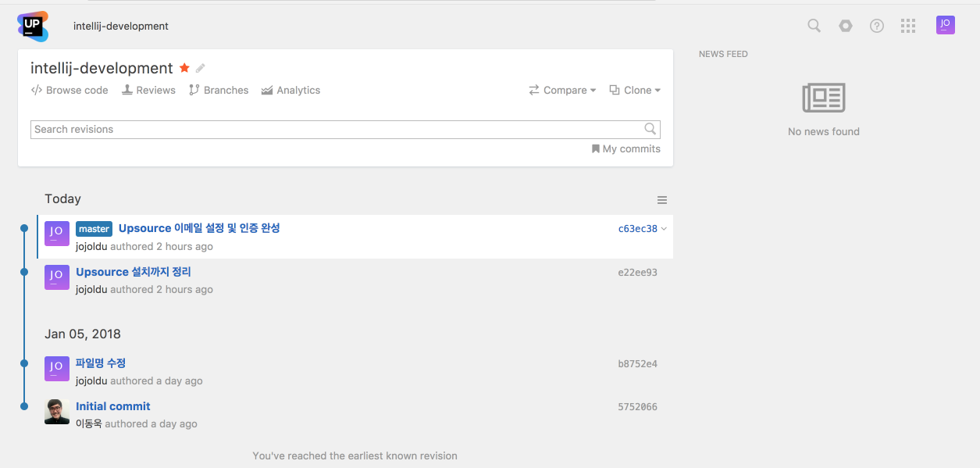Open commit Upsource 설치까지 정리
The height and width of the screenshot is (468, 980).
click(134, 272)
